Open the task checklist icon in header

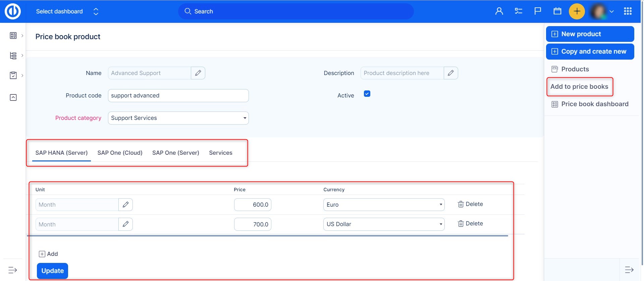click(519, 11)
